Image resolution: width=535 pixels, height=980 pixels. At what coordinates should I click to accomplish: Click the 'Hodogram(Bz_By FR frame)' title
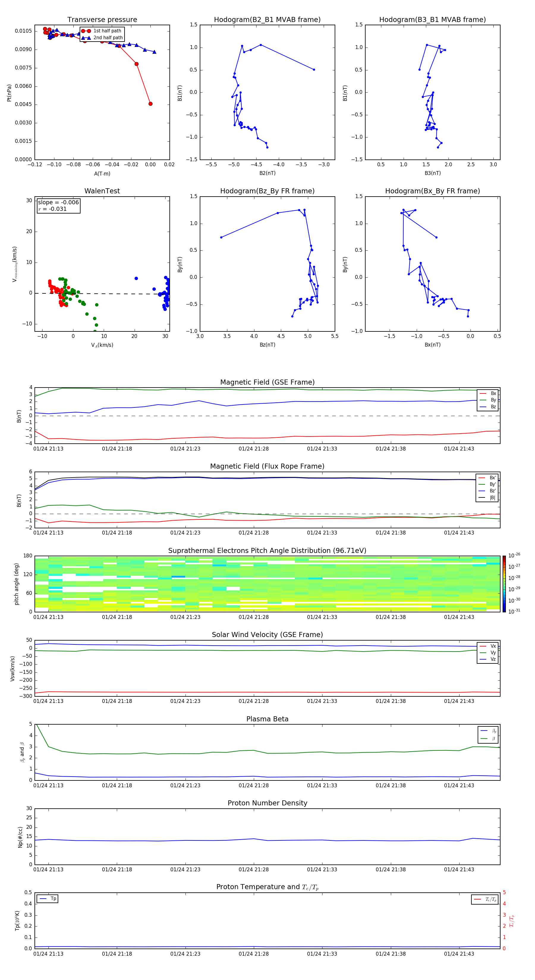point(267,191)
